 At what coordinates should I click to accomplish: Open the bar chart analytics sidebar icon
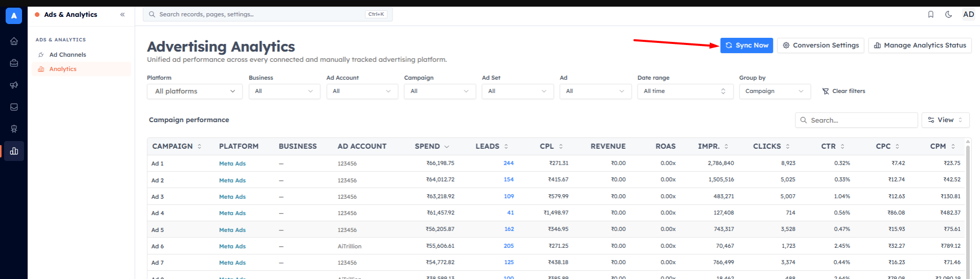tap(14, 151)
